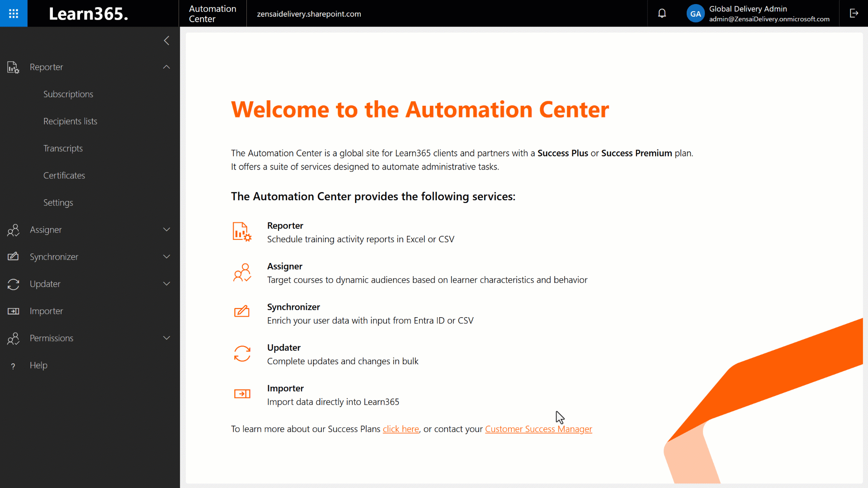Click the Global Delivery Admin avatar
This screenshot has height=488, width=868.
[695, 13]
